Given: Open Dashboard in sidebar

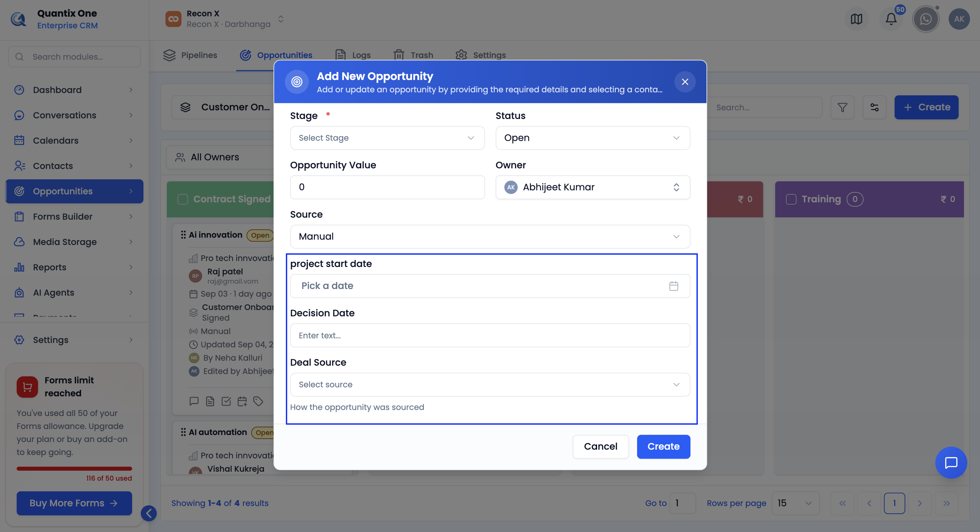Looking at the screenshot, I should 74,90.
